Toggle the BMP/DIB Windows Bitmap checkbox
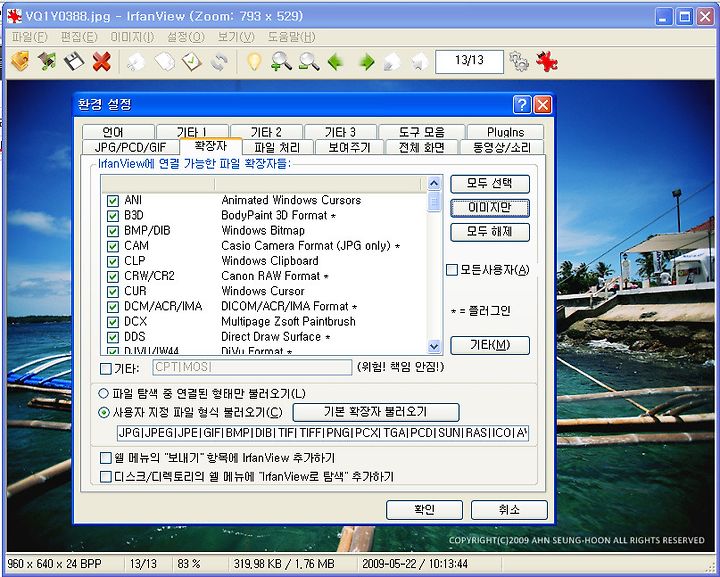Screen dimensions: 720x577 tap(112, 231)
